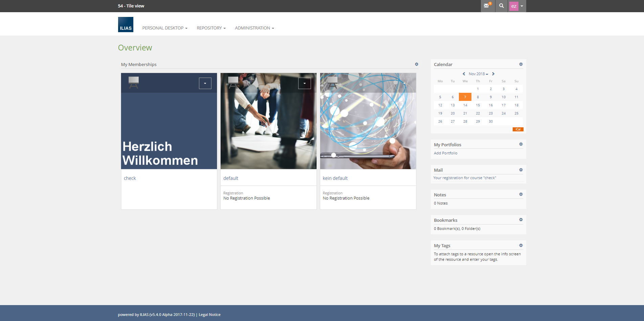Open My Memberships settings gear

point(417,64)
